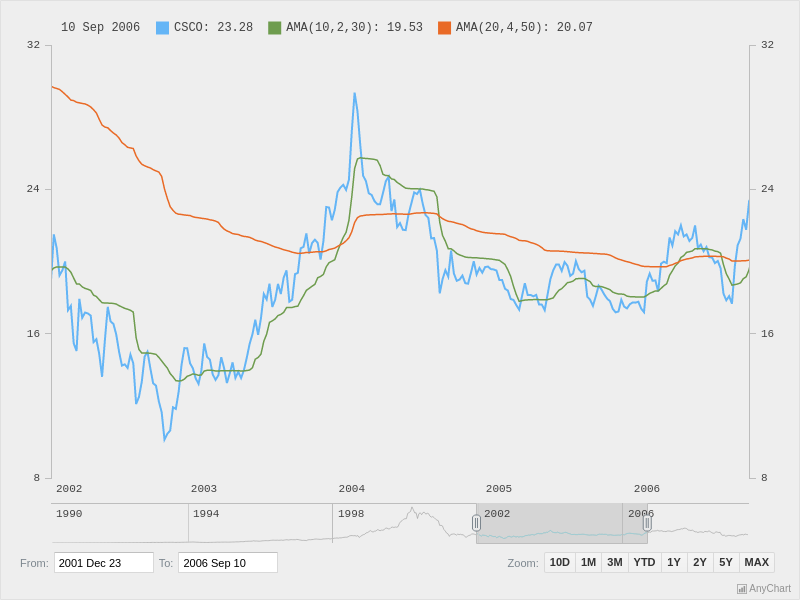Click the right axis value 8
This screenshot has height=600, width=800.
(x=764, y=478)
